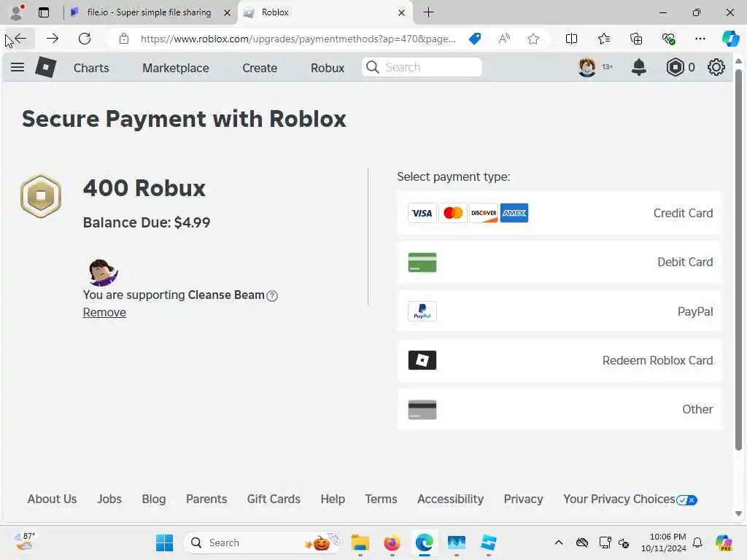Click the Cleanse Beam creator avatar
This screenshot has width=747, height=560.
point(103,273)
